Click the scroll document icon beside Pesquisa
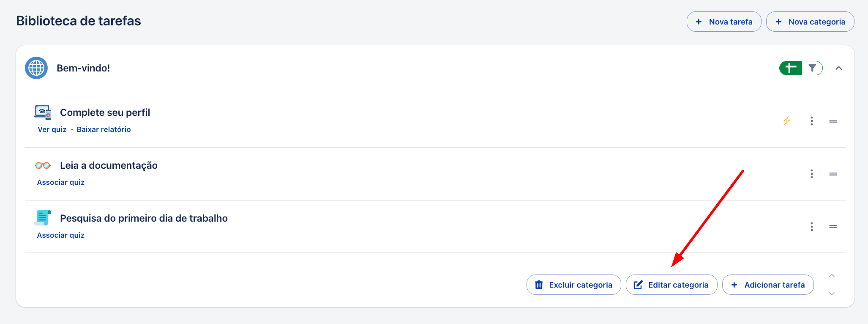868x324 pixels. (43, 218)
